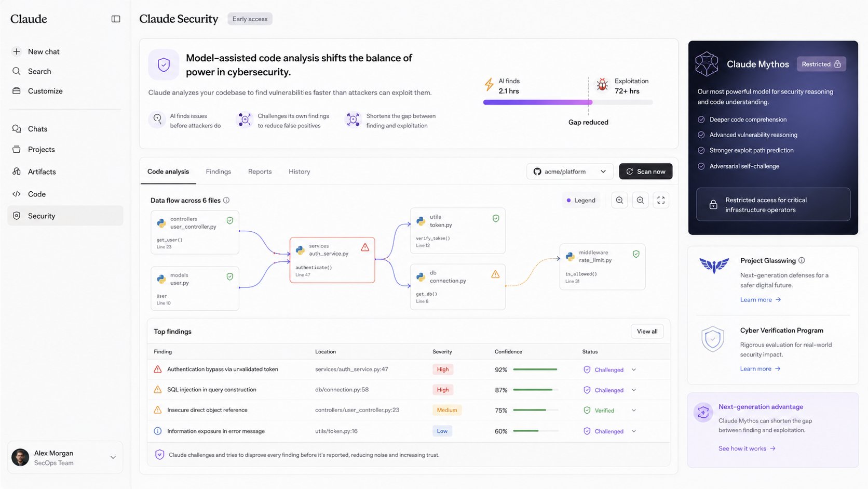Click the Exploitation bug icon
The height and width of the screenshot is (489, 868).
point(602,85)
